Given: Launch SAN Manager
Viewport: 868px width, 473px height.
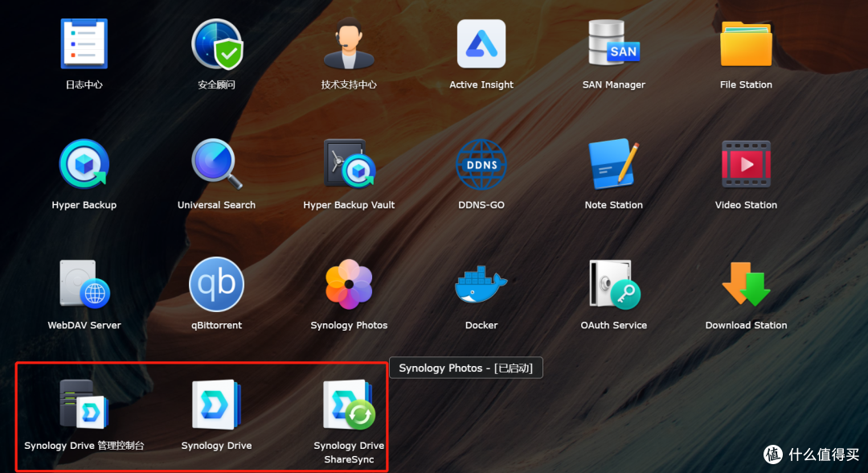Looking at the screenshot, I should (613, 43).
